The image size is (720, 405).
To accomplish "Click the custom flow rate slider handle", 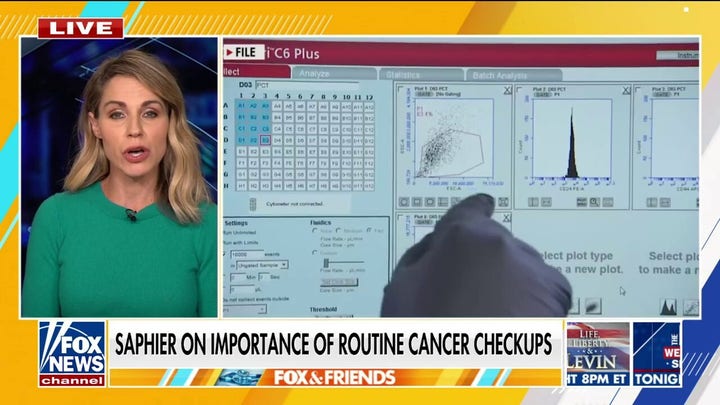I will (326, 263).
